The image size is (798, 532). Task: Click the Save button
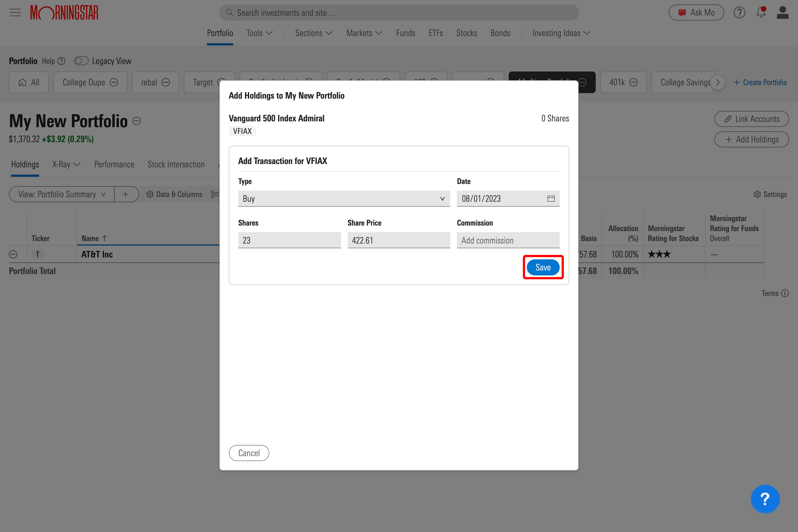[x=543, y=267]
